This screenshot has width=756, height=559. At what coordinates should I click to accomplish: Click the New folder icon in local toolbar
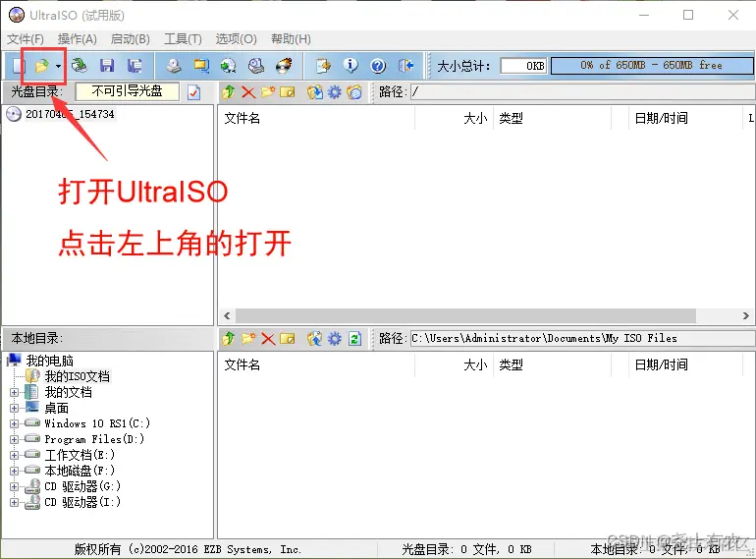click(x=248, y=339)
